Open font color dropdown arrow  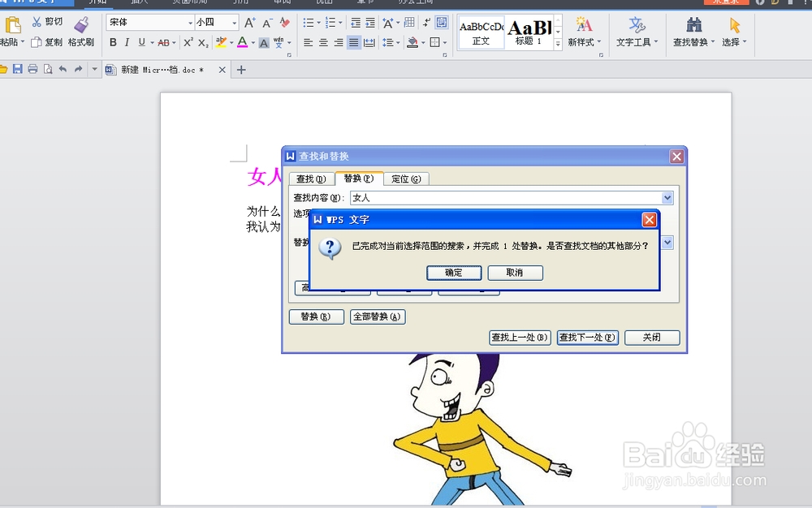[x=253, y=42]
